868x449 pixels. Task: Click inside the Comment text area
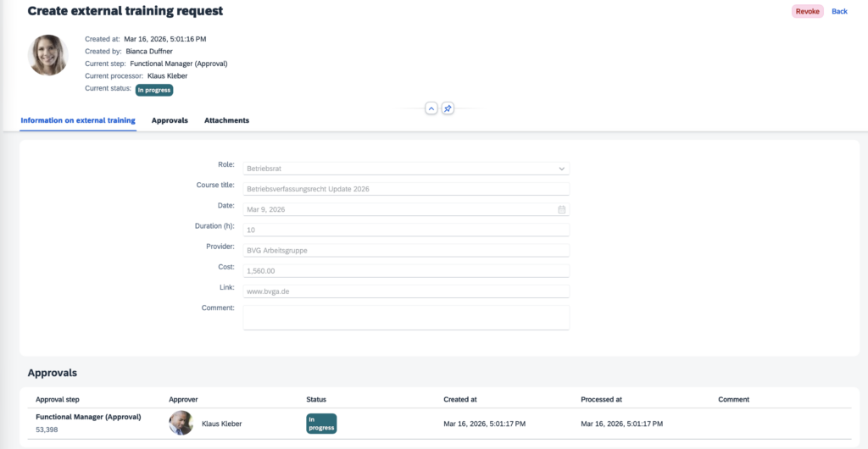tap(406, 317)
